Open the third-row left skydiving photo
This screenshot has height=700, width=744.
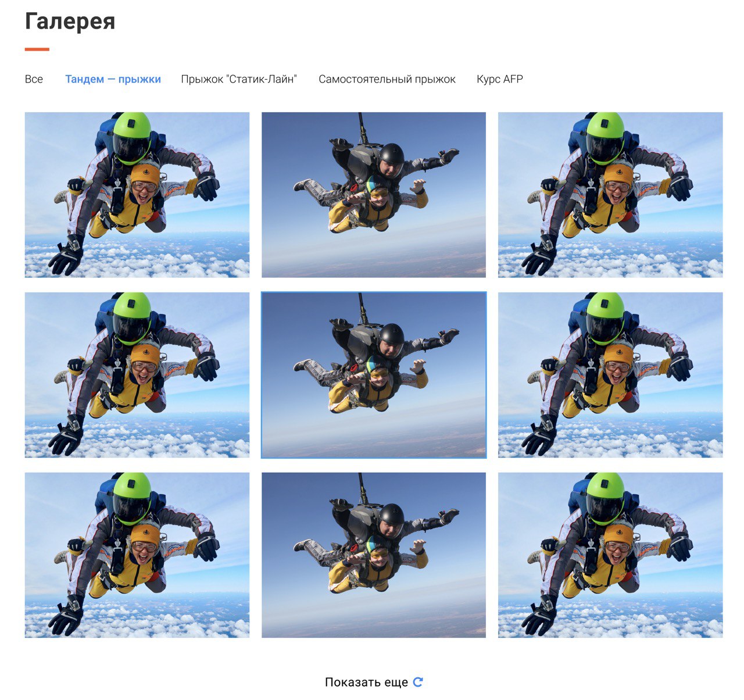(137, 555)
